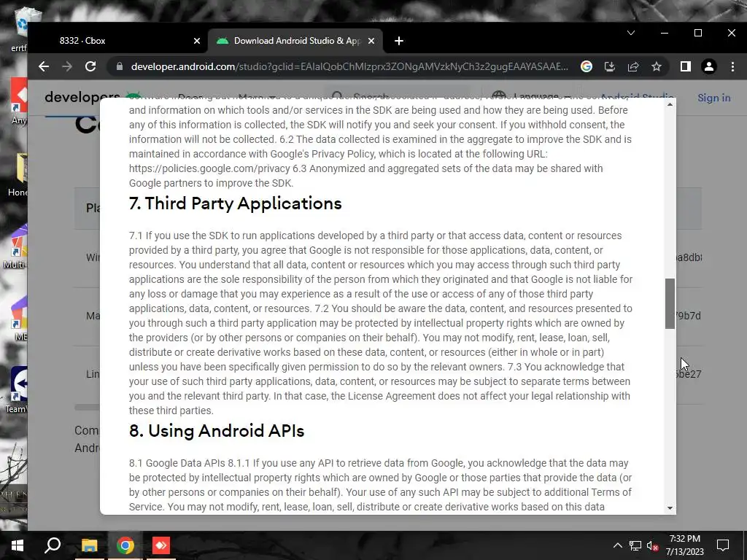The image size is (747, 560).
Task: Open the network status tray icon
Action: [635, 545]
